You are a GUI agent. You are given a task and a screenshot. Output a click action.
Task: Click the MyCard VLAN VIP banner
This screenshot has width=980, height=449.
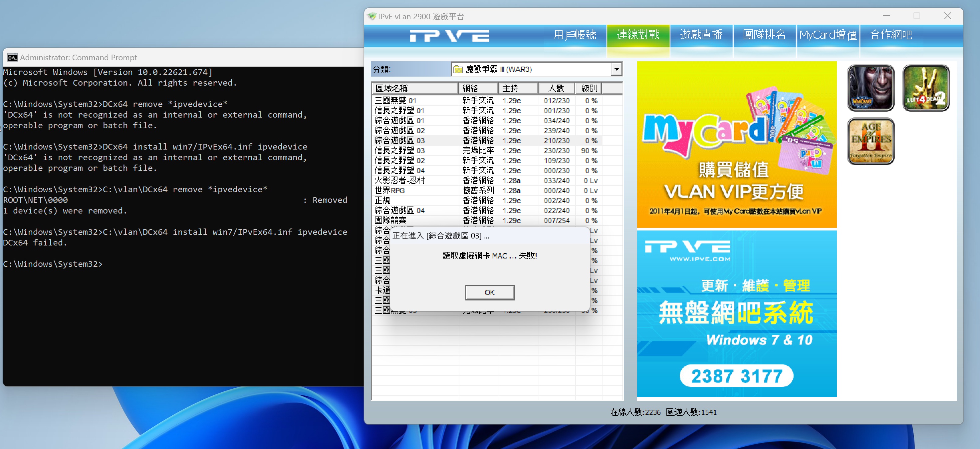(737, 145)
